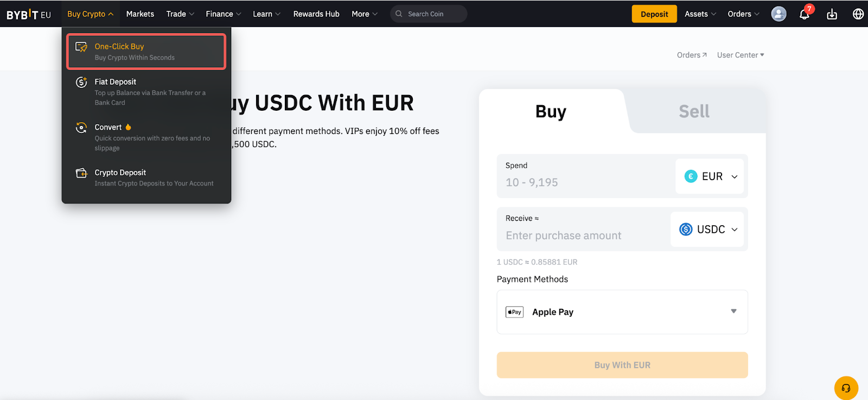Expand the User Center dropdown

pyautogui.click(x=740, y=55)
